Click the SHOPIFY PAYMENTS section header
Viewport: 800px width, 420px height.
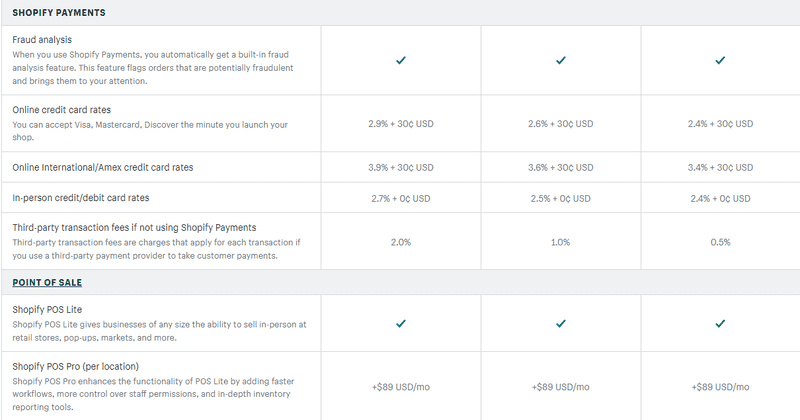point(59,12)
